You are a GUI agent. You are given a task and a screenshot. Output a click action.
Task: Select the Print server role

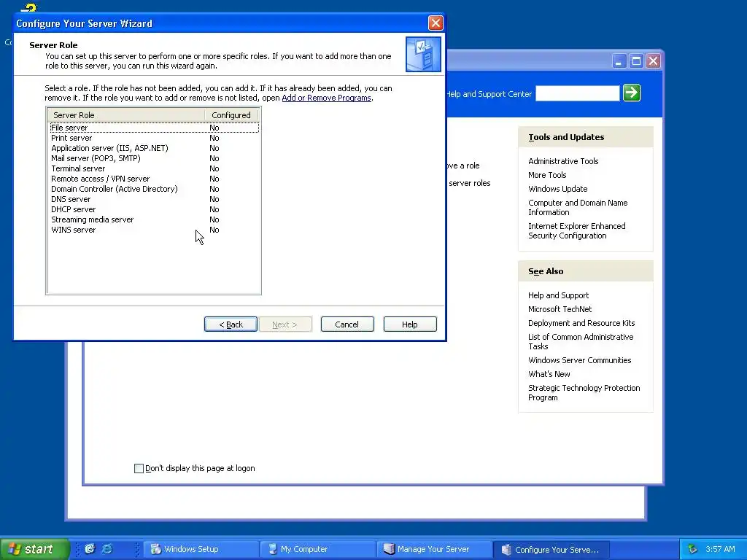click(155, 138)
